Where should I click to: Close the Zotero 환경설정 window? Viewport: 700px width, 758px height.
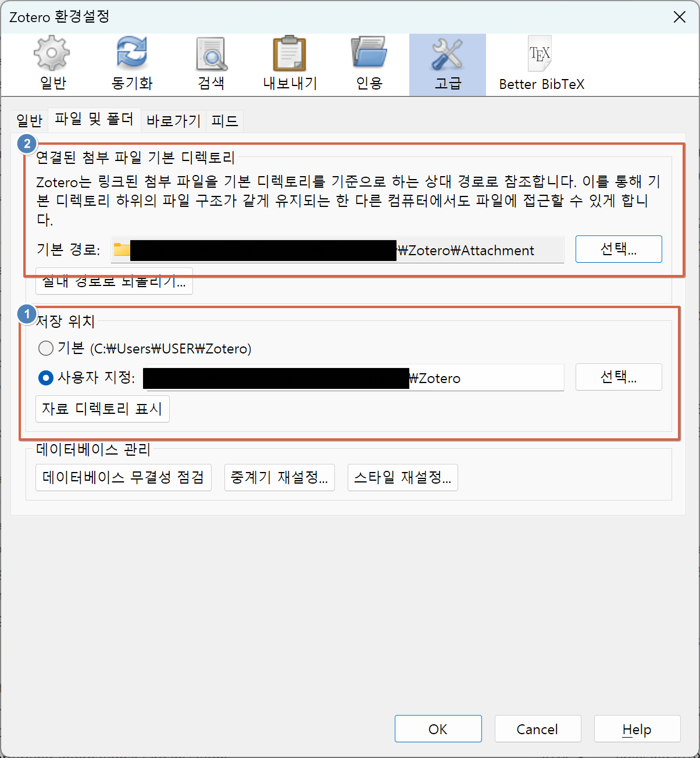[679, 17]
